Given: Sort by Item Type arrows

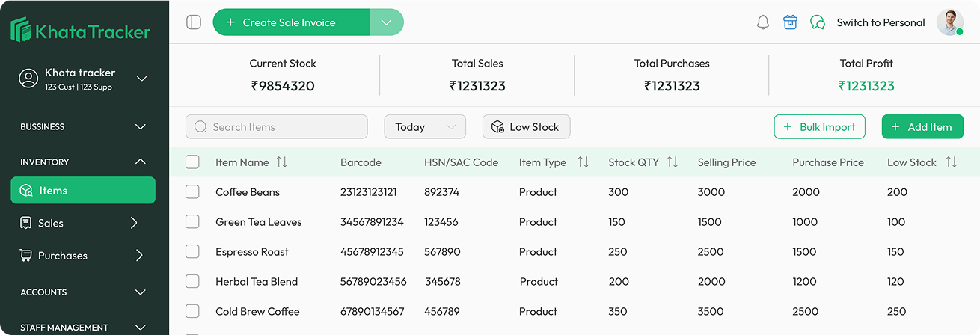Looking at the screenshot, I should (584, 162).
